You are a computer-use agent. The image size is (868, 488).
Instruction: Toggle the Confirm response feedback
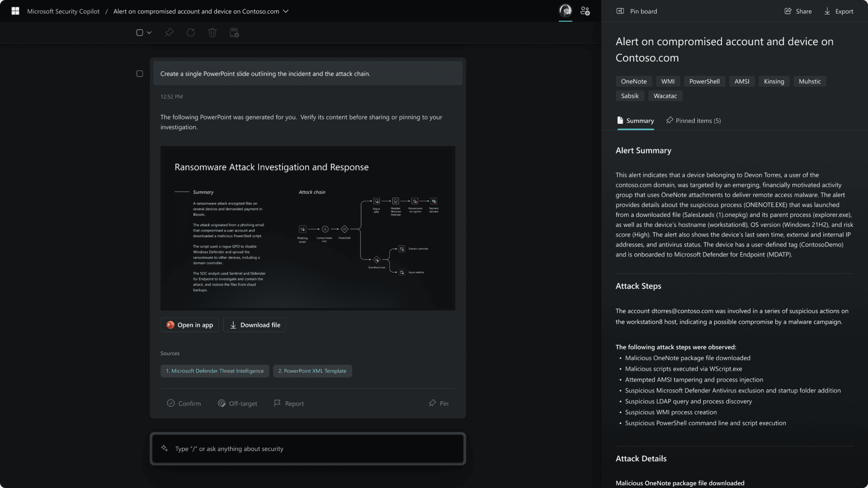pos(184,403)
